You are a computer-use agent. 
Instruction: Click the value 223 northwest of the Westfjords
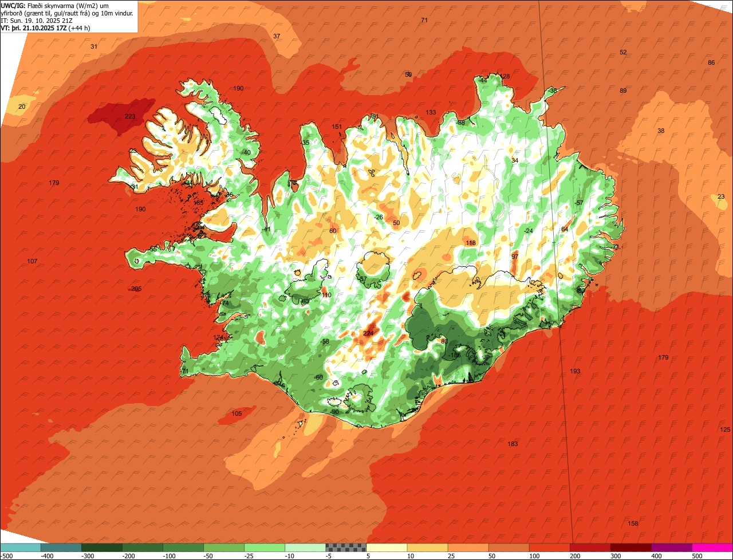pos(130,117)
